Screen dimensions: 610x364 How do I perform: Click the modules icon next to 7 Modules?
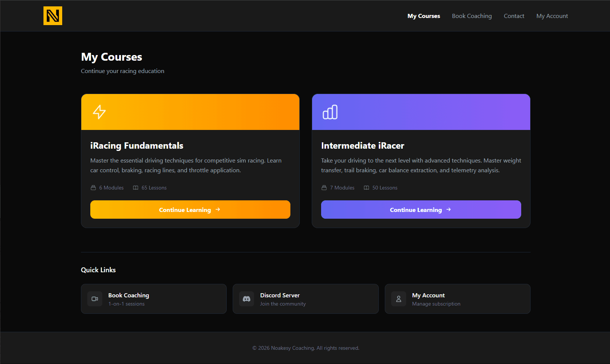pos(324,188)
